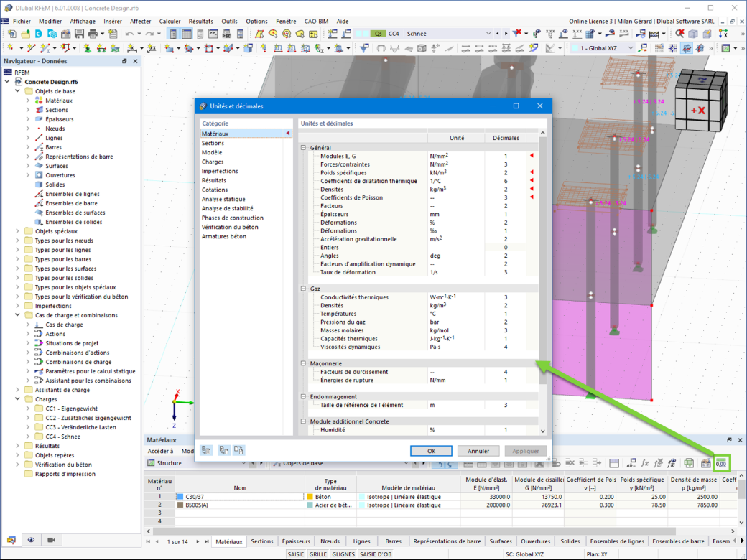Click the save icon in top toolbar
Image resolution: width=747 pixels, height=560 pixels.
[79, 34]
